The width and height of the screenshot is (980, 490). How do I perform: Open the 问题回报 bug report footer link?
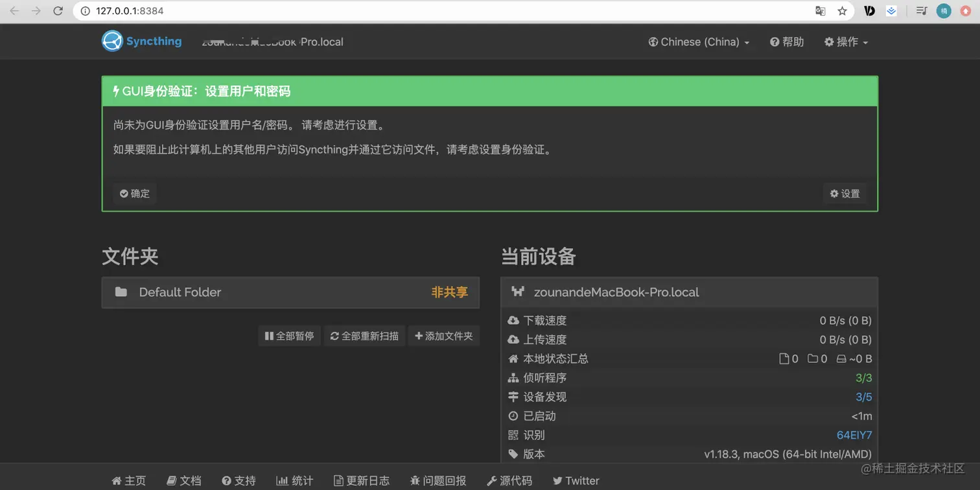pyautogui.click(x=438, y=480)
